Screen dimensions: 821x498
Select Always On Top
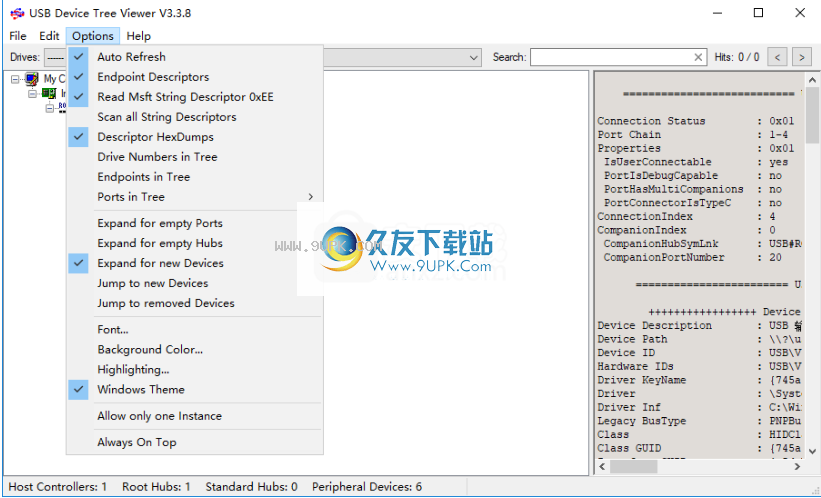(x=195, y=442)
